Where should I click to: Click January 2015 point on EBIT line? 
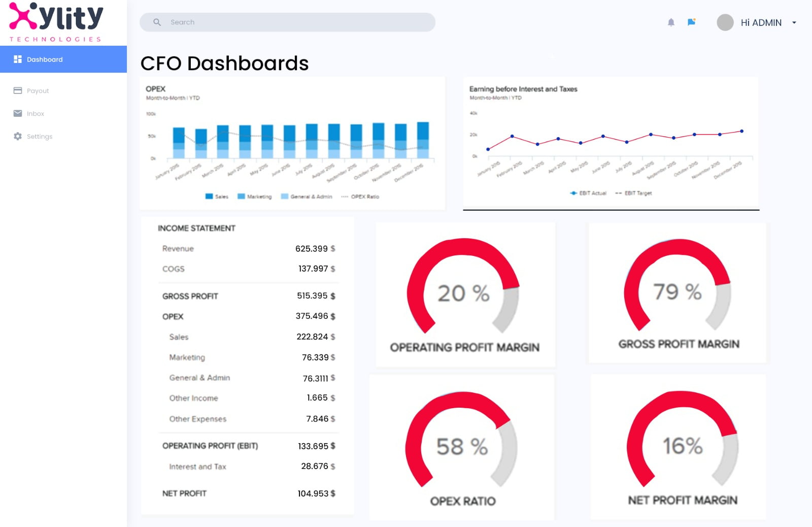click(x=488, y=149)
